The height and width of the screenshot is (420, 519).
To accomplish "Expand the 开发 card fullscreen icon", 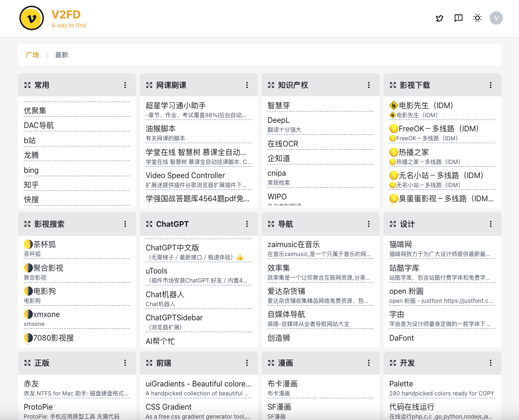I will (x=393, y=363).
